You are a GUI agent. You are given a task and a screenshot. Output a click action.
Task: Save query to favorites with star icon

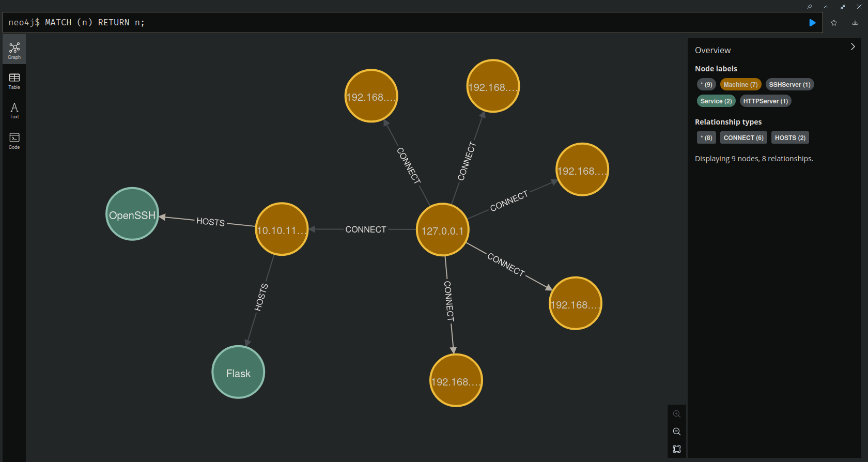pos(834,23)
